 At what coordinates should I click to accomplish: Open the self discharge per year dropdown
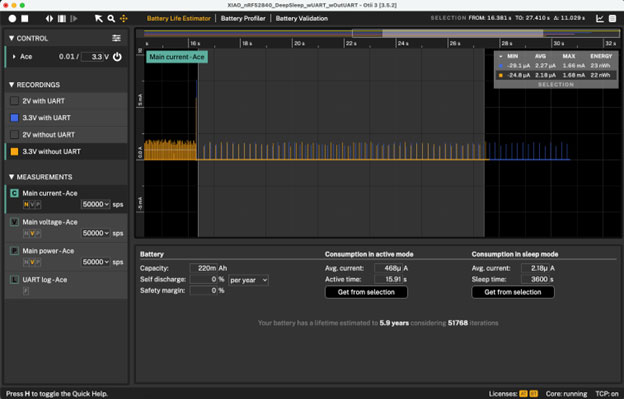tap(248, 280)
